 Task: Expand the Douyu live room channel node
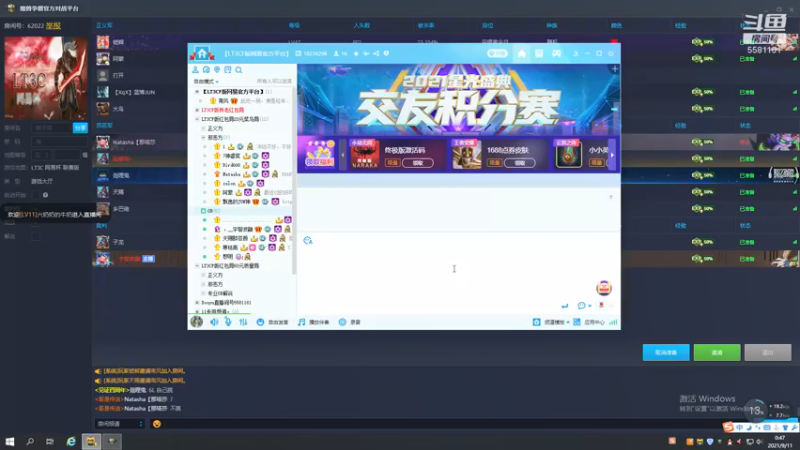pos(197,303)
